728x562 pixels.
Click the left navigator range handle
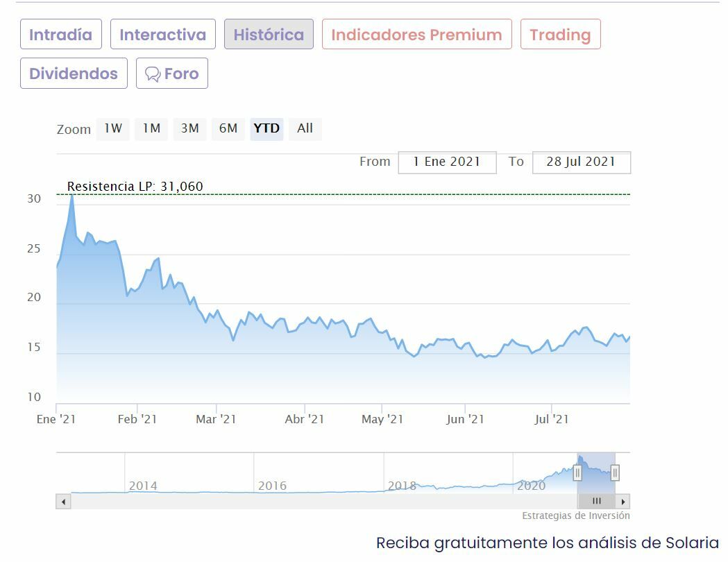[577, 472]
